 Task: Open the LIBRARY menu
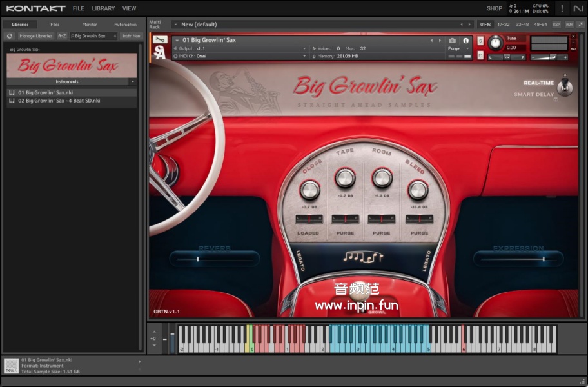(x=103, y=8)
